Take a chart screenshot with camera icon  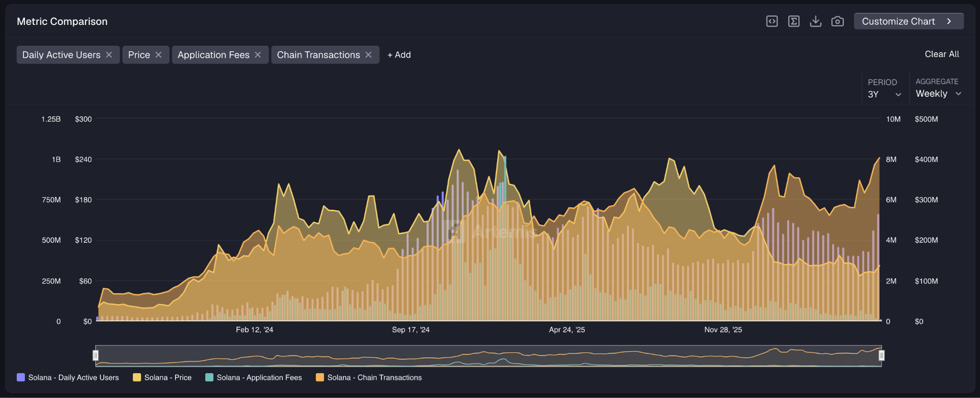(x=837, y=21)
